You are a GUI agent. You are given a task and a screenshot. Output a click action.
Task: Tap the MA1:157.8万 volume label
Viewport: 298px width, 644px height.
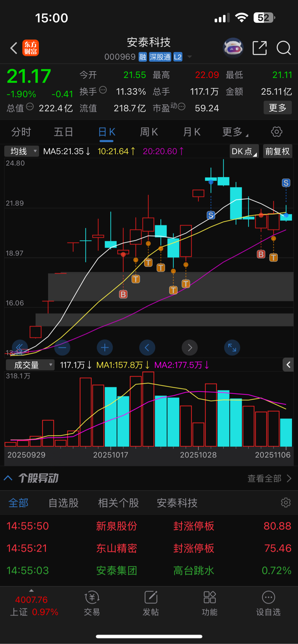click(x=123, y=365)
